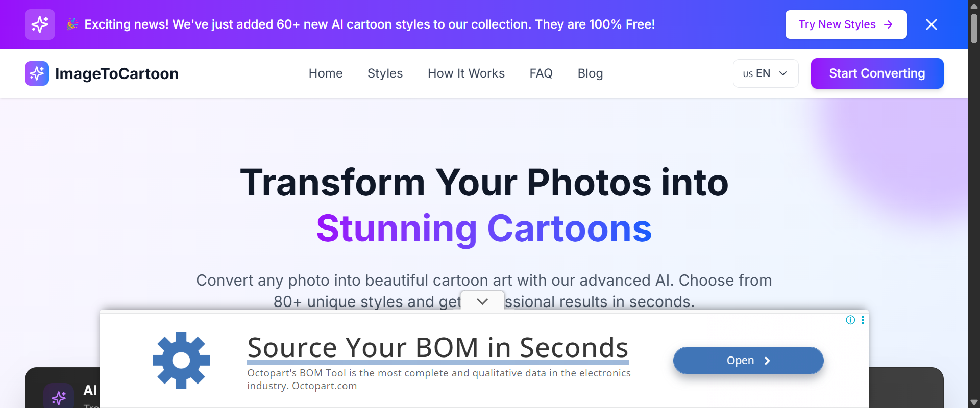
Task: Click the ImageToCartoon sparkle logo icon
Action: tap(36, 73)
